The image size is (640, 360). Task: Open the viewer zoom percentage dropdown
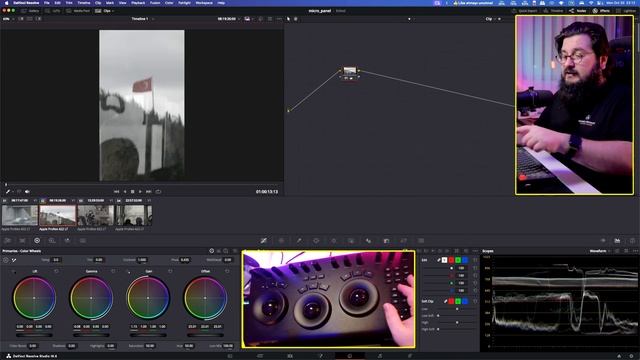(8, 19)
